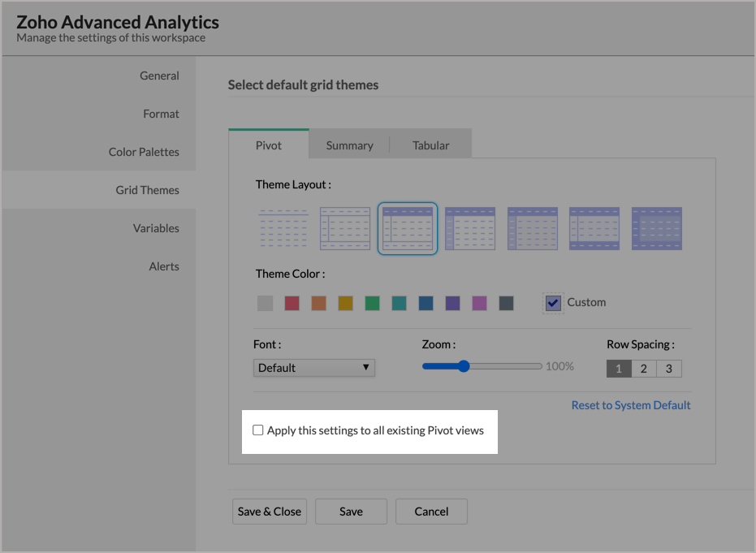Select the green theme color swatch
The height and width of the screenshot is (553, 756).
372,303
